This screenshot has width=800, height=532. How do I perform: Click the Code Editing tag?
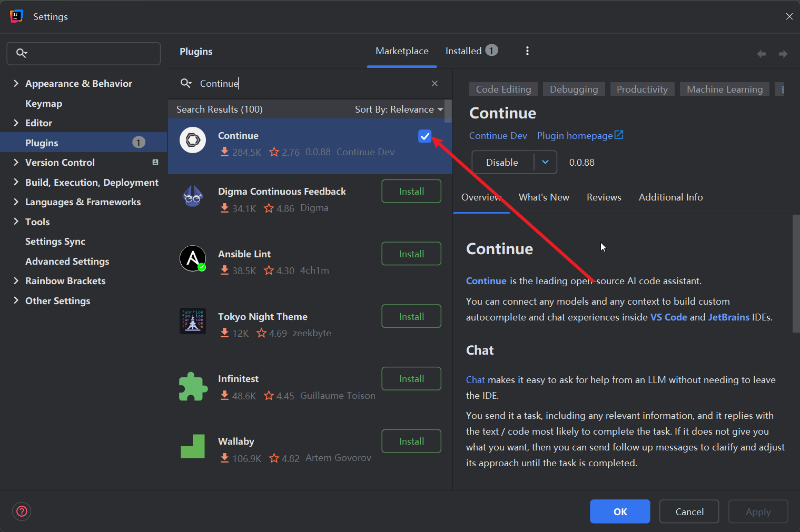tap(503, 89)
